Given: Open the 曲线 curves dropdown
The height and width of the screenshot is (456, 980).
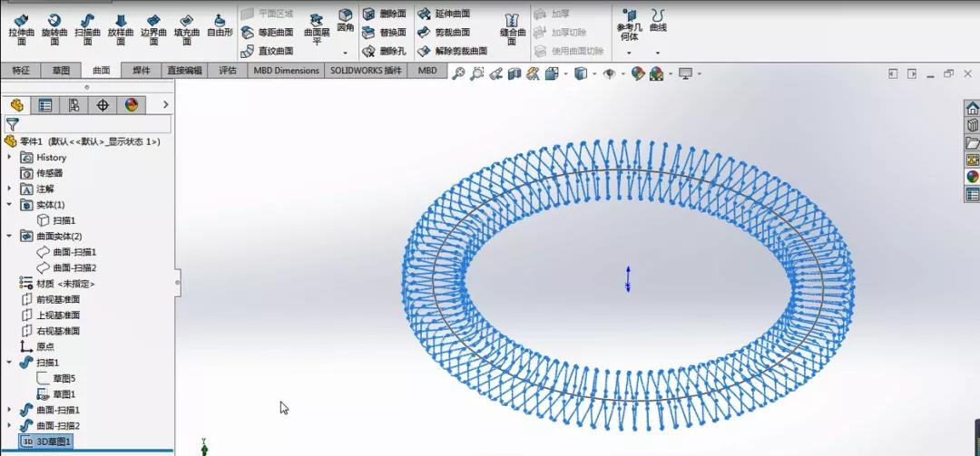Looking at the screenshot, I should tap(658, 52).
